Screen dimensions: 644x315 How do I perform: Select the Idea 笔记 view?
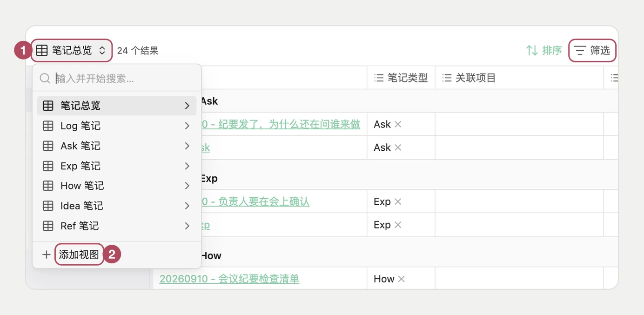click(x=117, y=206)
